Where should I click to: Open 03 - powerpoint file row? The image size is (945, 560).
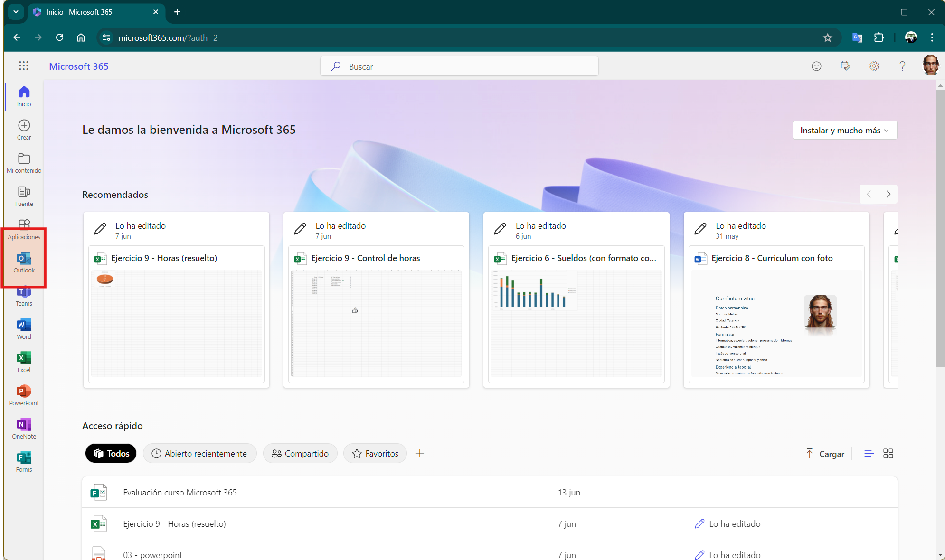[490, 551]
